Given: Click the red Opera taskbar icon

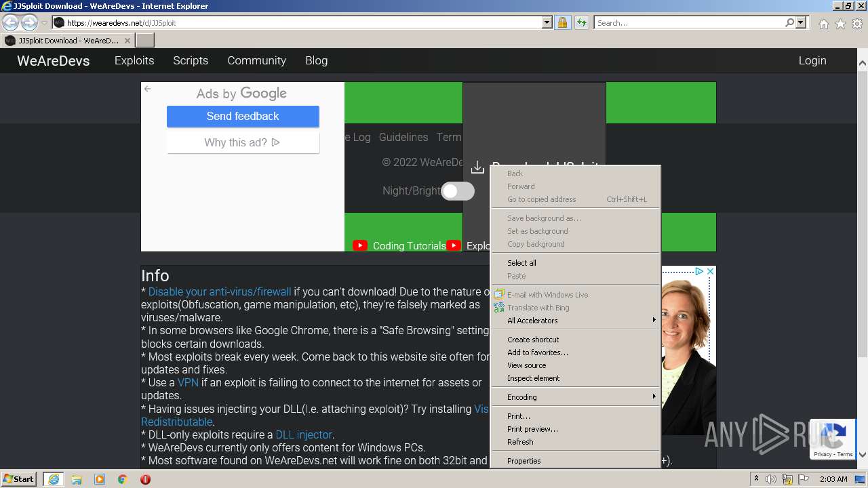Looking at the screenshot, I should [x=145, y=479].
